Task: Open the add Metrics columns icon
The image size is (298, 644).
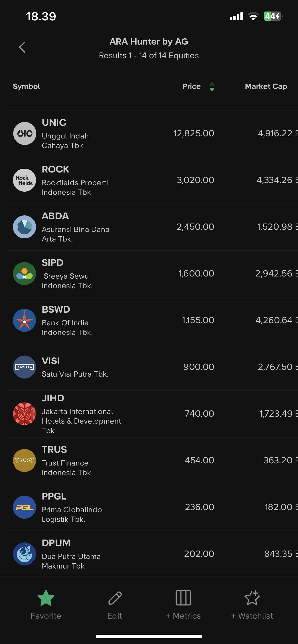Action: tap(183, 598)
